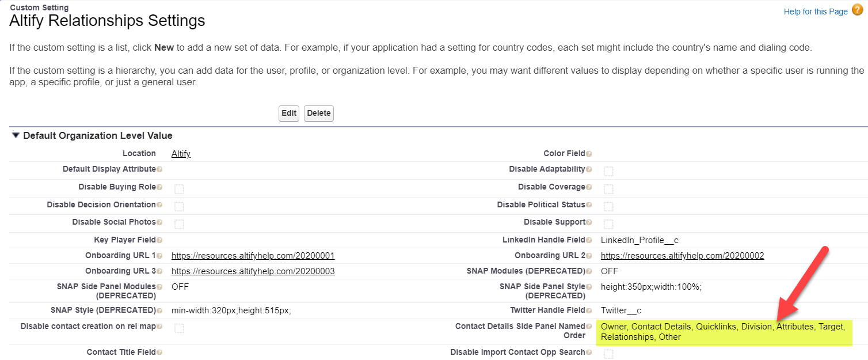Click help icon next to Disable Adaptability
The height and width of the screenshot is (360, 868).
pos(589,169)
